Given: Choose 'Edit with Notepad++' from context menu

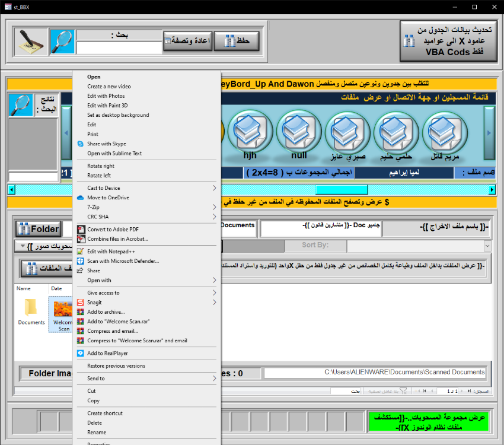Looking at the screenshot, I should click(x=111, y=252).
